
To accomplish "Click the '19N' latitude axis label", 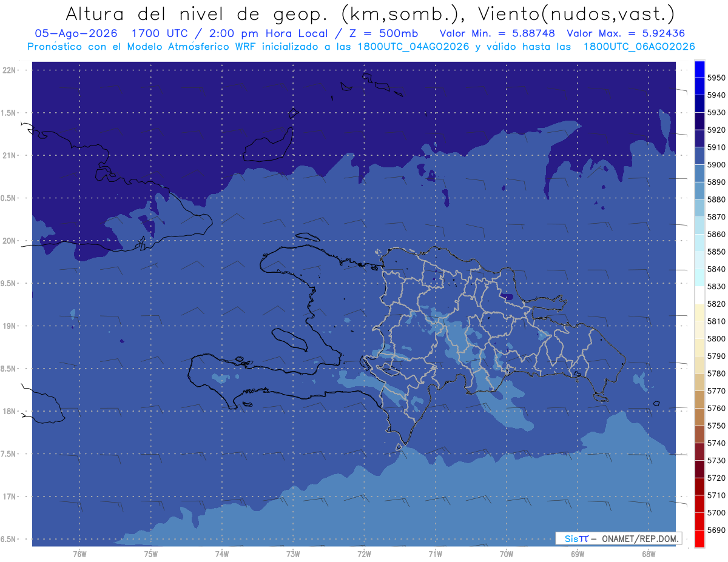I will tap(8, 326).
